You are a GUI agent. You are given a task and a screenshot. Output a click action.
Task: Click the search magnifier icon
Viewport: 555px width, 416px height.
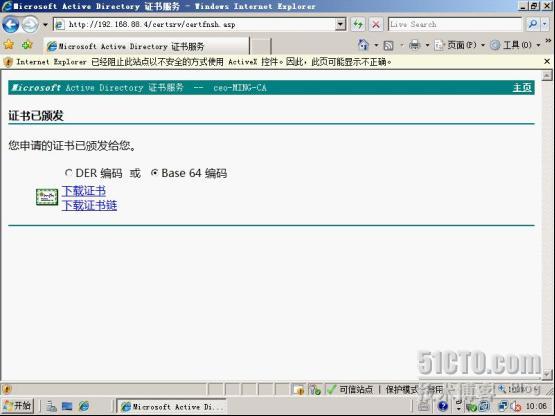(532, 24)
